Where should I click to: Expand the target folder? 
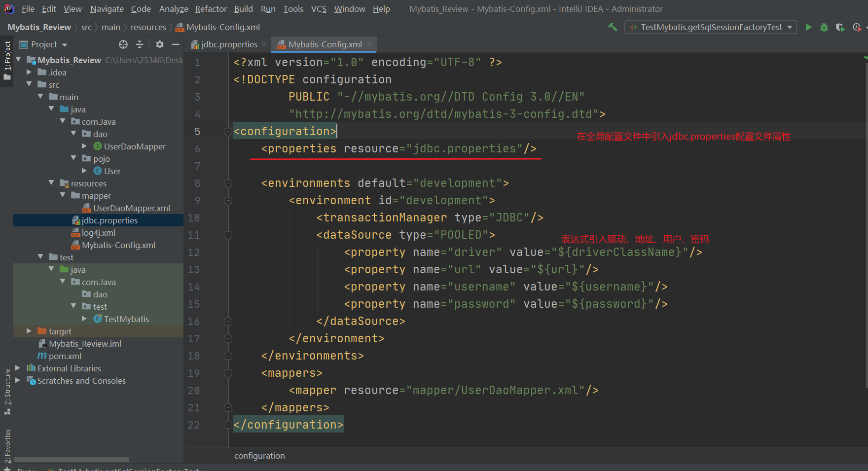tap(29, 331)
